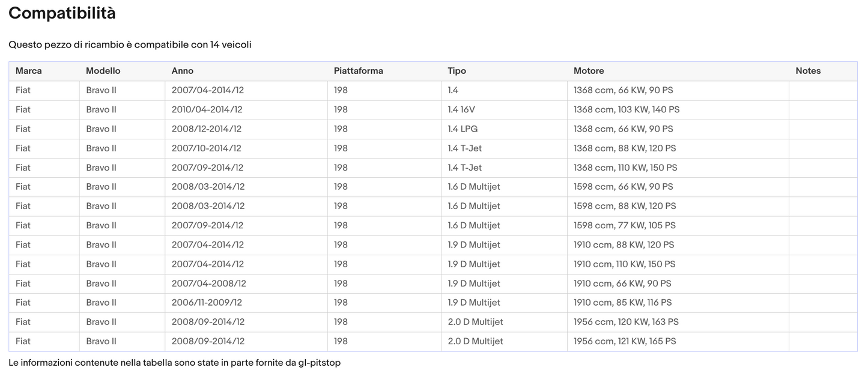Click engine cell 1368 ccm, 103 KW, 140 PS

[627, 109]
